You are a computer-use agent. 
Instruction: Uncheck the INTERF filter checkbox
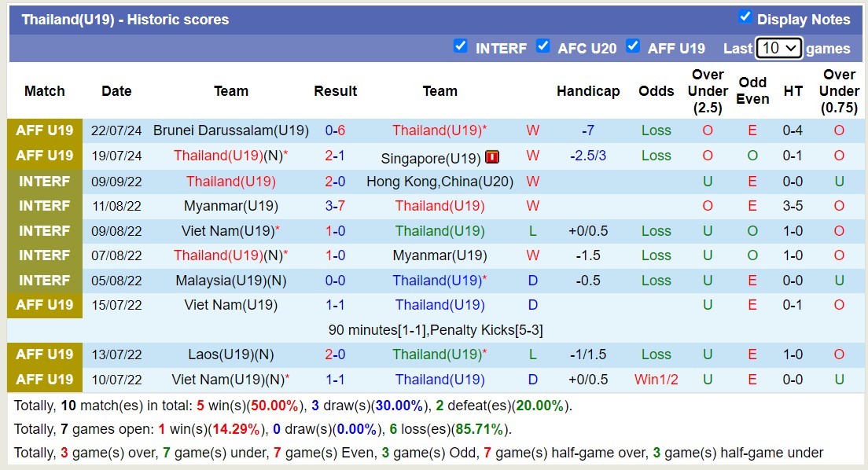coord(461,46)
